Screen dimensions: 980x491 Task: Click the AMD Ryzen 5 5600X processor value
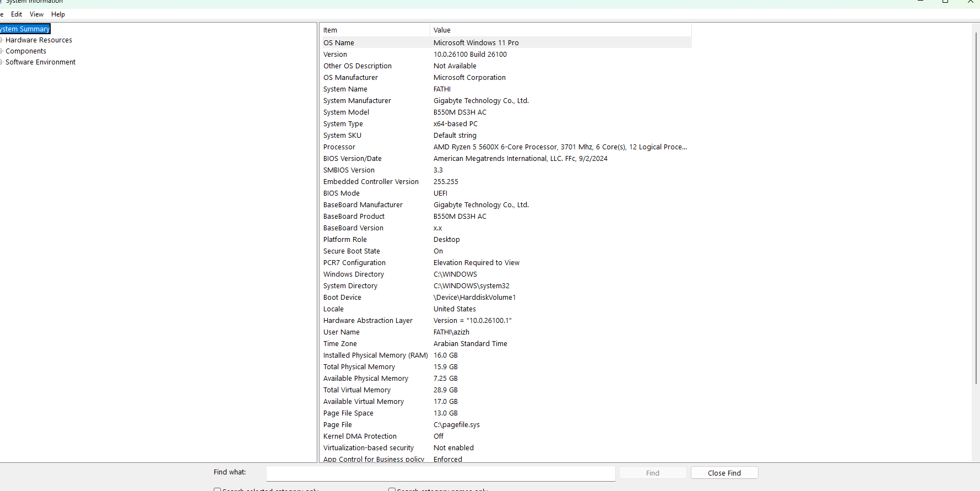coord(560,147)
